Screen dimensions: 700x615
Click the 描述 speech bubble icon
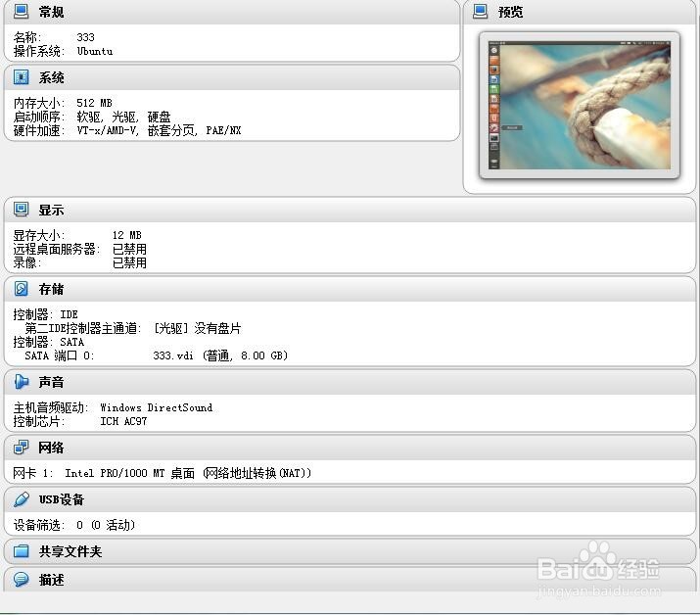click(x=21, y=580)
